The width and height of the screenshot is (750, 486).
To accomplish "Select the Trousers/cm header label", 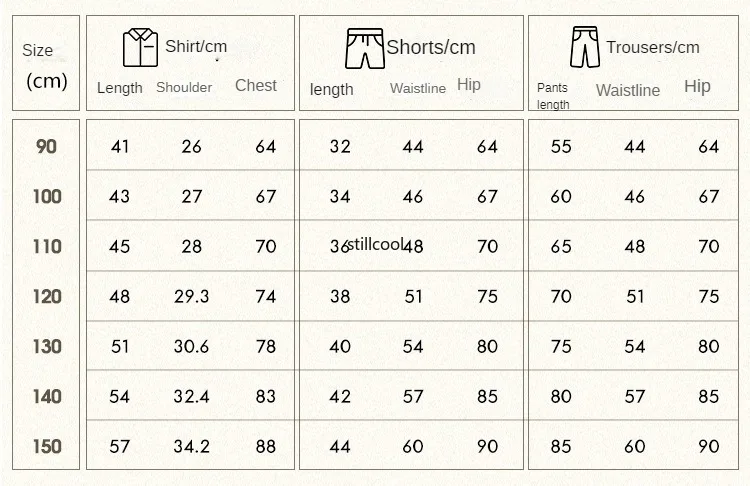I will [x=653, y=47].
